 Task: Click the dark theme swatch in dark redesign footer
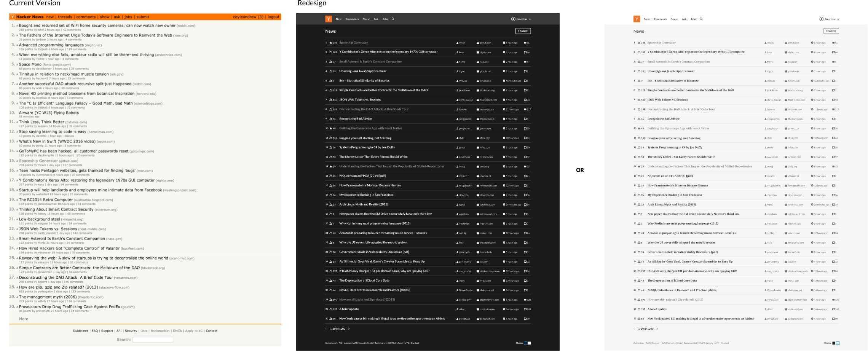(x=525, y=343)
